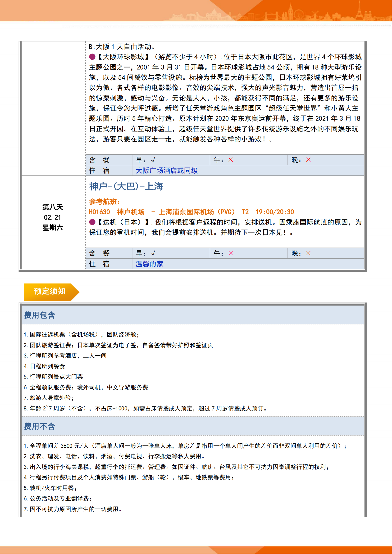
Task: Click the HO1630 flight information line
Action: [x=191, y=212]
